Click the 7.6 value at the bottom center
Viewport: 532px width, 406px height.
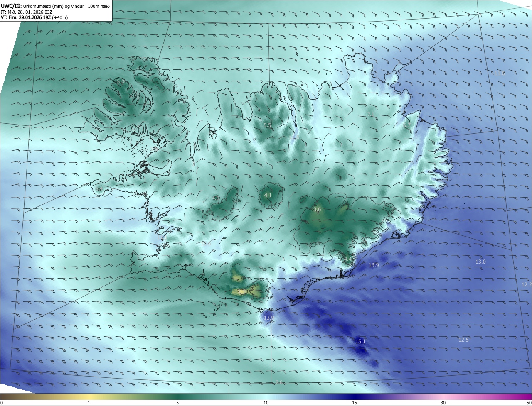click(278, 382)
